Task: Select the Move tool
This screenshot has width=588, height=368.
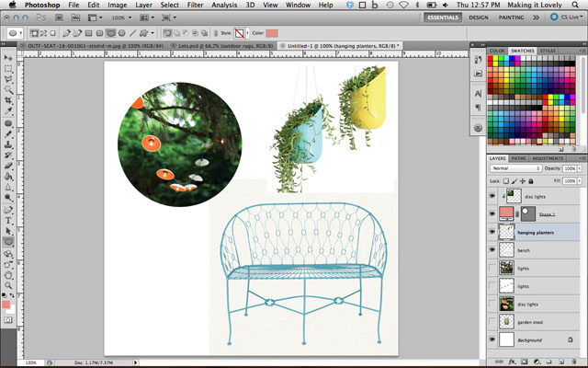Action: click(x=8, y=57)
